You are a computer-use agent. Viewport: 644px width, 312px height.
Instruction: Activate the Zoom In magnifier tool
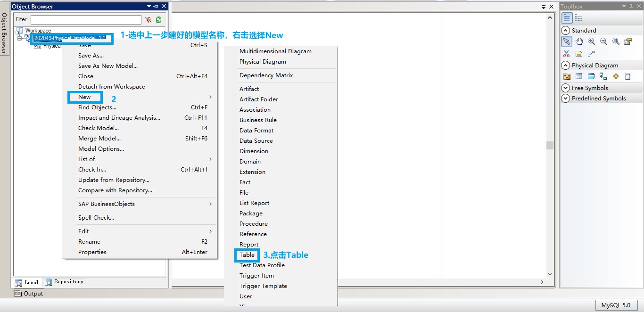tap(591, 41)
